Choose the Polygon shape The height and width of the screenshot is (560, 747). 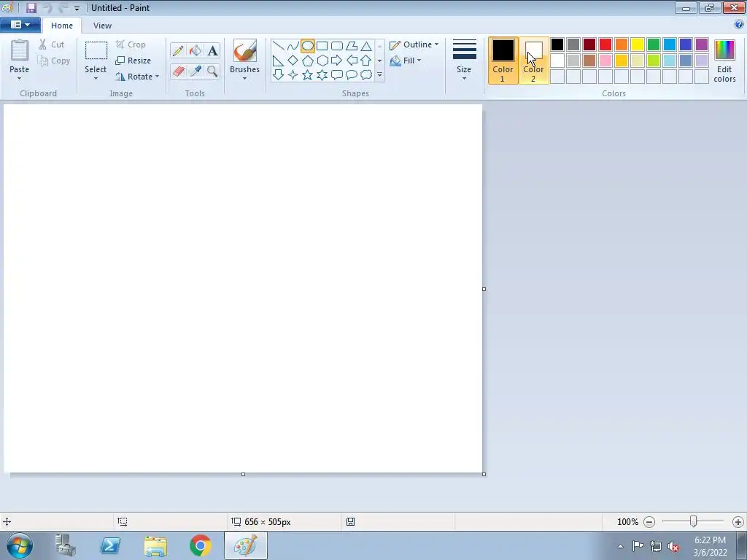(x=352, y=46)
